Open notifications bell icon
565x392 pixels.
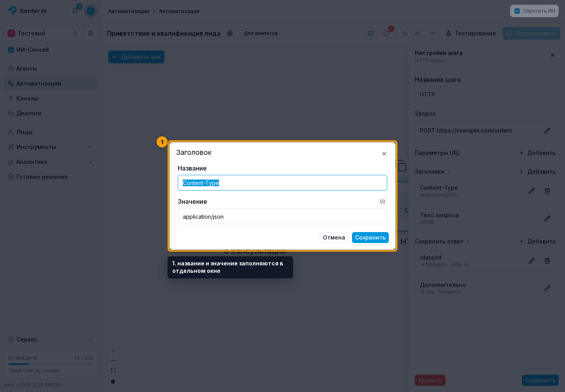[x=75, y=11]
